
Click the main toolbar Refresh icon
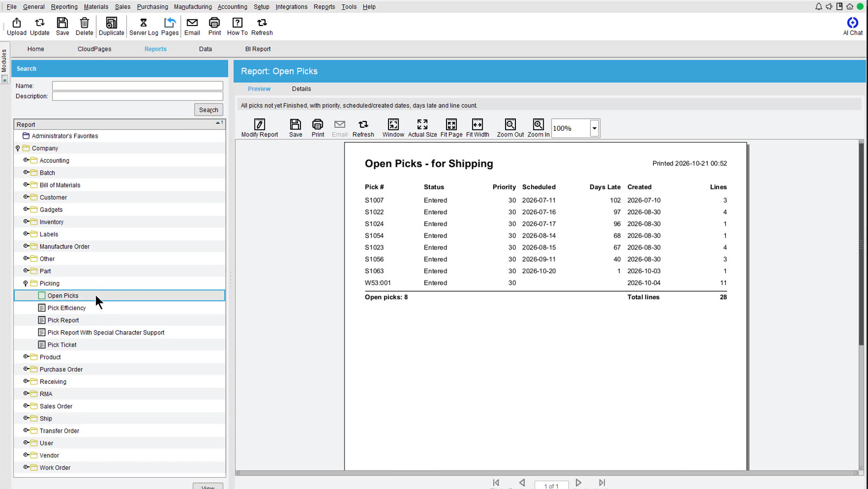coord(262,26)
